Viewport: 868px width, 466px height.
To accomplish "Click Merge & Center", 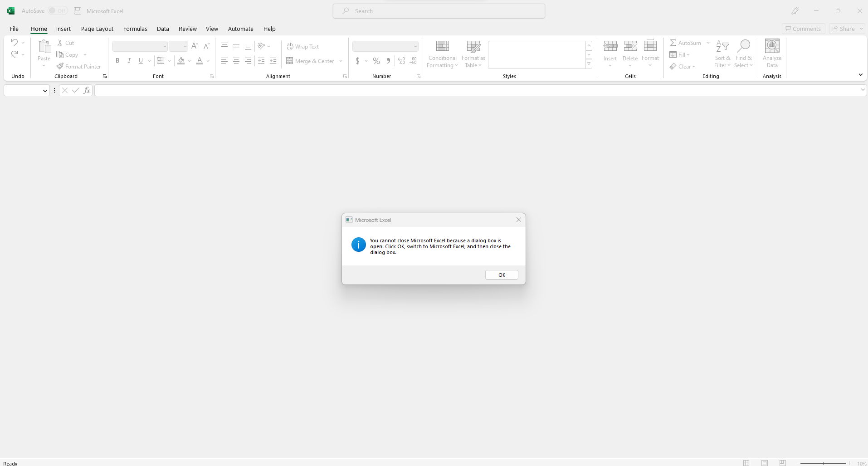I will point(311,61).
